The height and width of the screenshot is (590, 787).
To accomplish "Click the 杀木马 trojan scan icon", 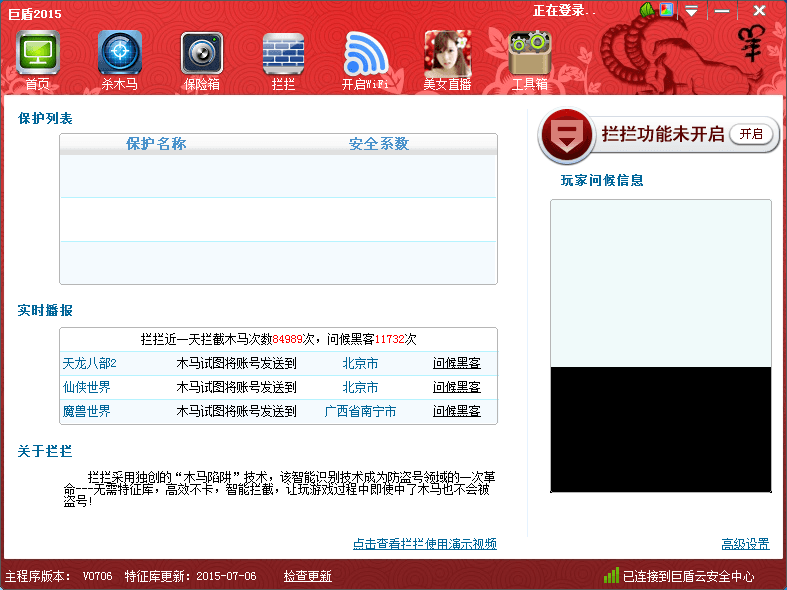I will click(x=119, y=59).
